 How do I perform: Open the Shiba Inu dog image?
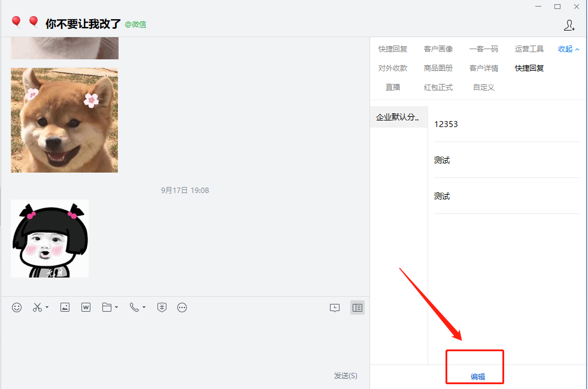pyautogui.click(x=65, y=120)
